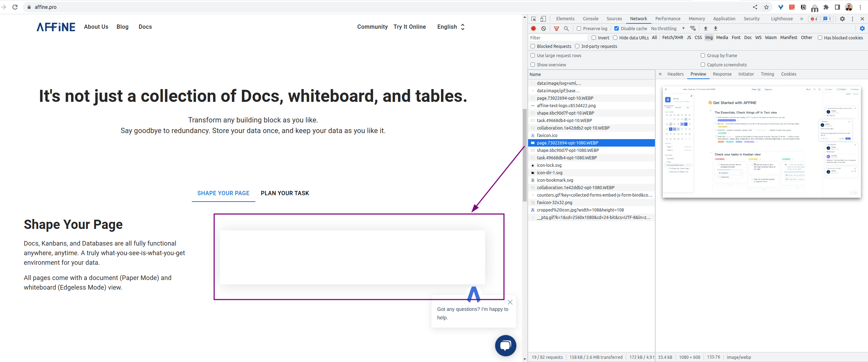Viewport: 868px width, 362px height.
Task: Toggle the red filter funnel icon
Action: click(x=557, y=28)
